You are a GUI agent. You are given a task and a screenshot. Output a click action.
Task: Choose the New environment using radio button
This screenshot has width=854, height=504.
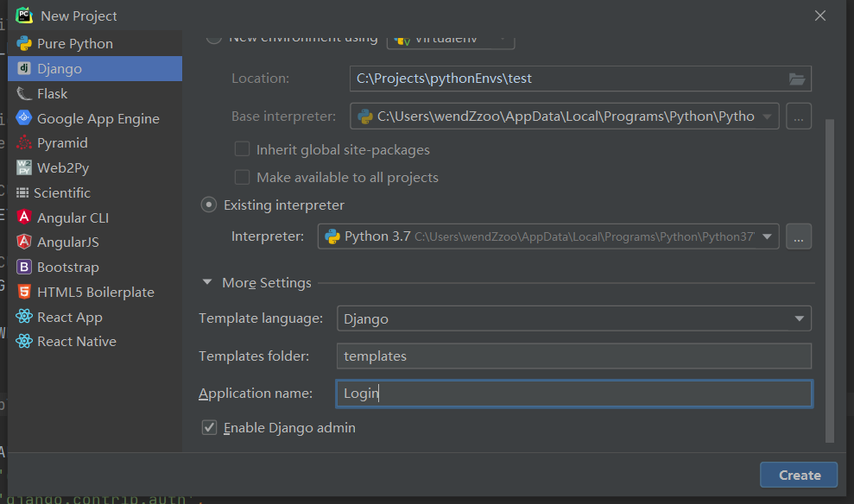point(214,38)
